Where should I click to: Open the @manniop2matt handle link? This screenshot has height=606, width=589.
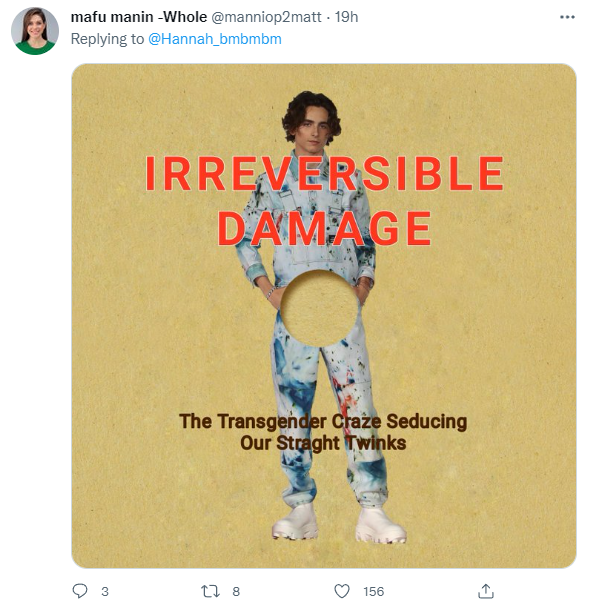point(266,17)
